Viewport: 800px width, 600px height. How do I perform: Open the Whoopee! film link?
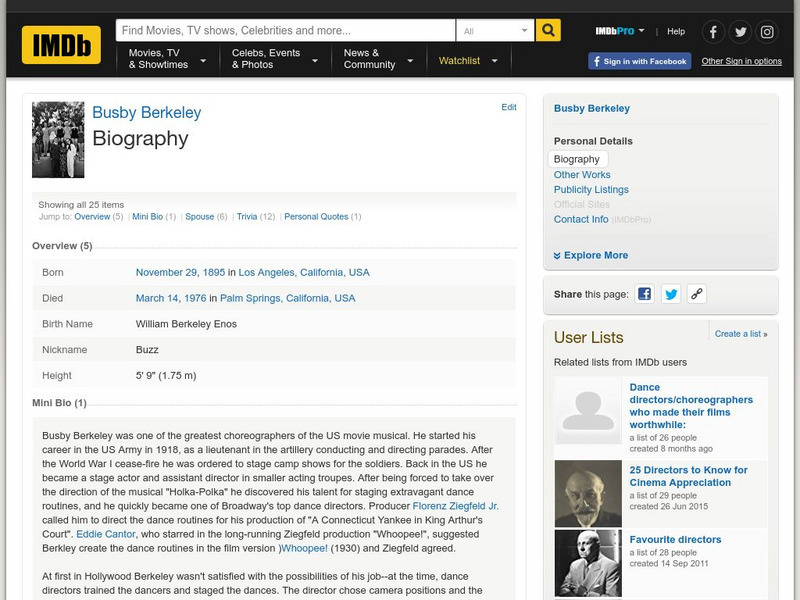(305, 548)
